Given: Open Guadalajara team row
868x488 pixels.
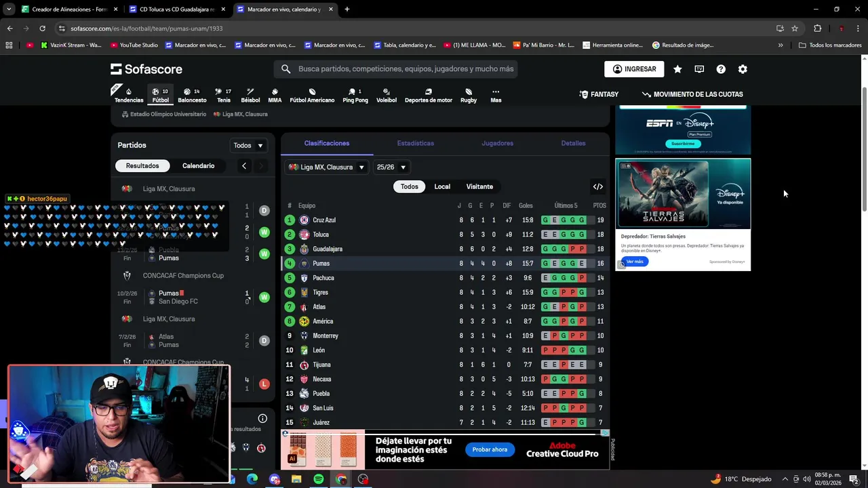Looking at the screenshot, I should click(446, 249).
